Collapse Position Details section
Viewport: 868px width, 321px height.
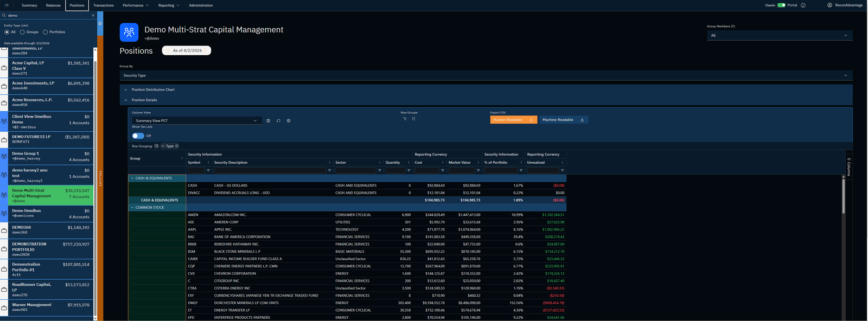point(486,100)
